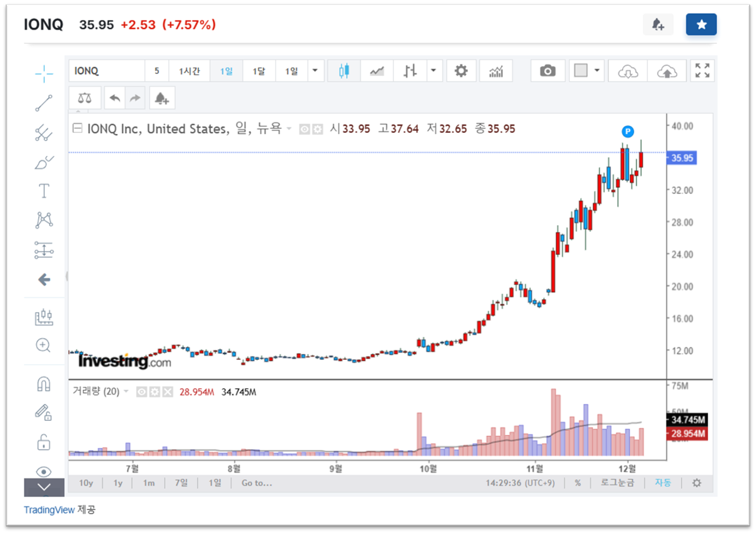
Task: Select the crosshair cursor tool
Action: (x=44, y=73)
